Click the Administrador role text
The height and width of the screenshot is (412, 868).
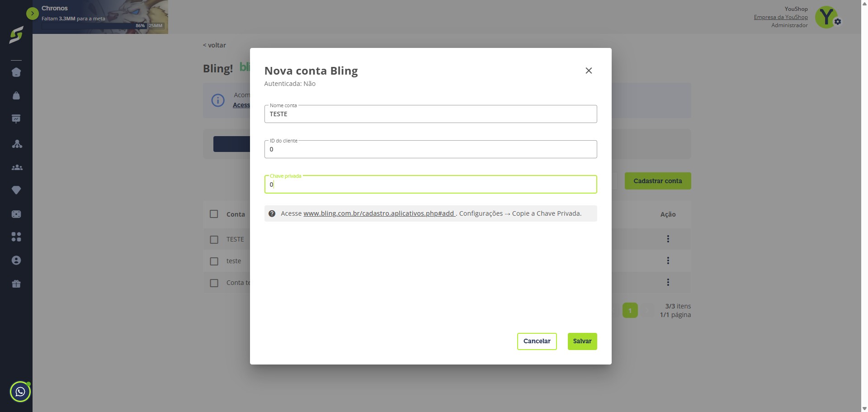(789, 25)
